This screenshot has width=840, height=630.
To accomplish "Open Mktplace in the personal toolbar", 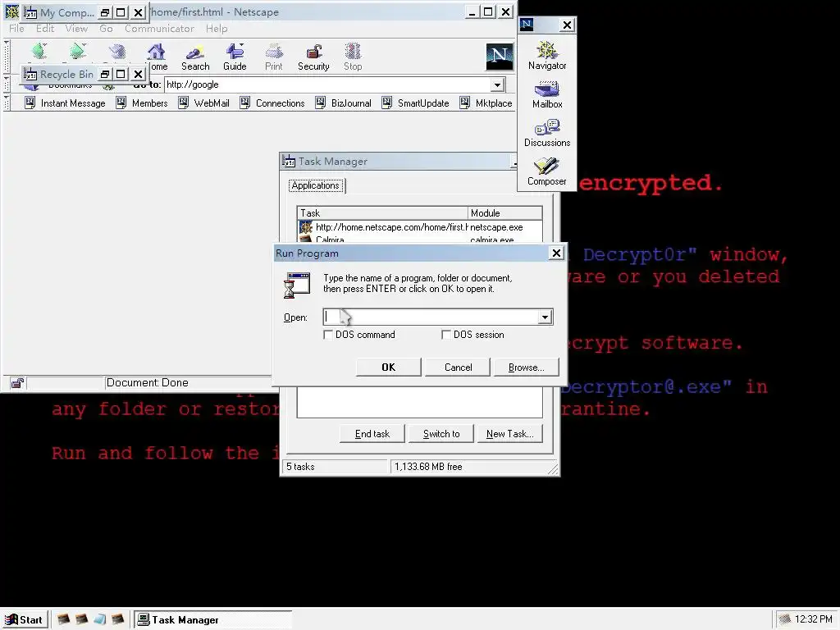I will (x=486, y=103).
